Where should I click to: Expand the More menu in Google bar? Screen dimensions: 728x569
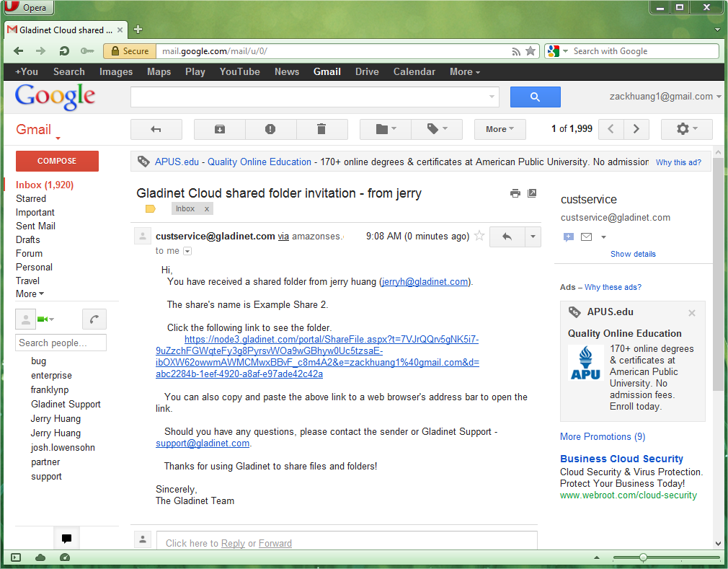tap(465, 72)
